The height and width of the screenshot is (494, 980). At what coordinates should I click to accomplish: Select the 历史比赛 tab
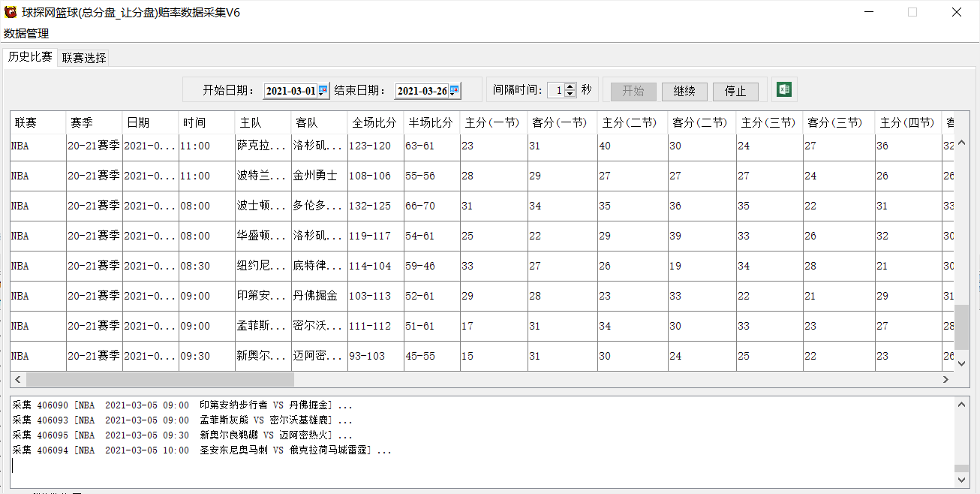30,57
